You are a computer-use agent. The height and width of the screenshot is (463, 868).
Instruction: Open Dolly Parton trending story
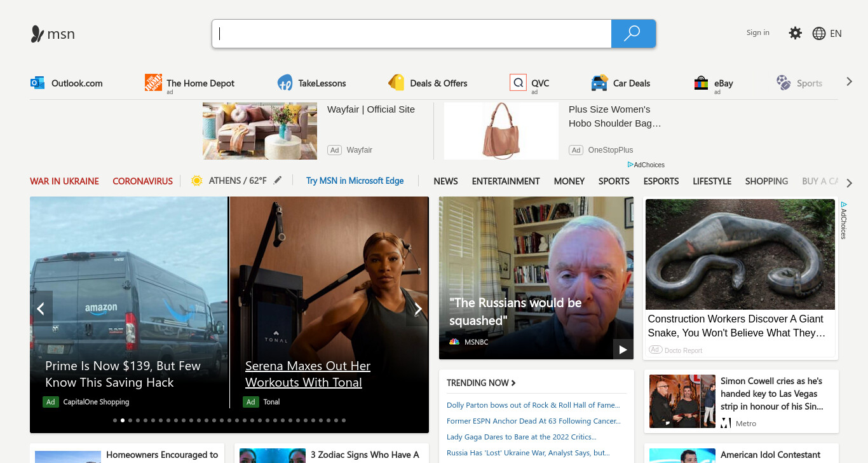[533, 405]
